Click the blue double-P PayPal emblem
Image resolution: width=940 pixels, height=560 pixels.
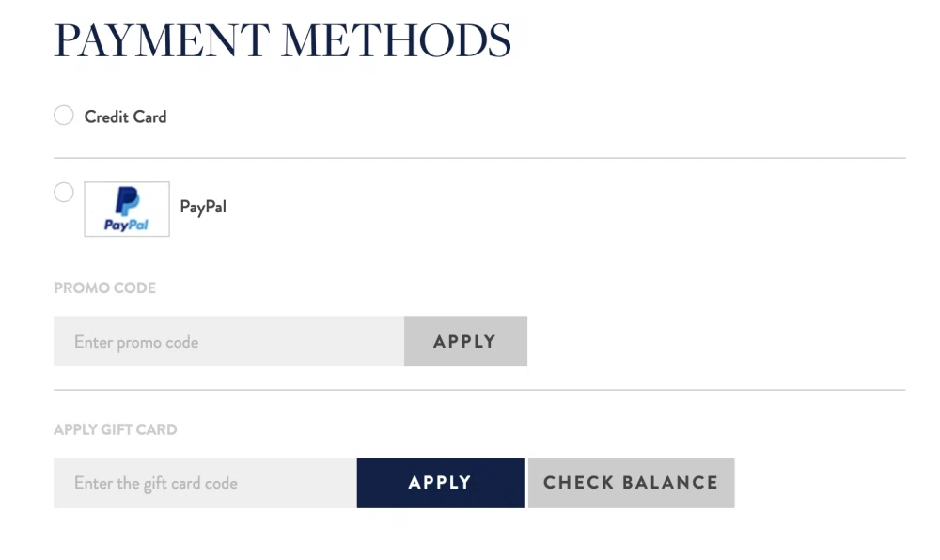pyautogui.click(x=127, y=201)
